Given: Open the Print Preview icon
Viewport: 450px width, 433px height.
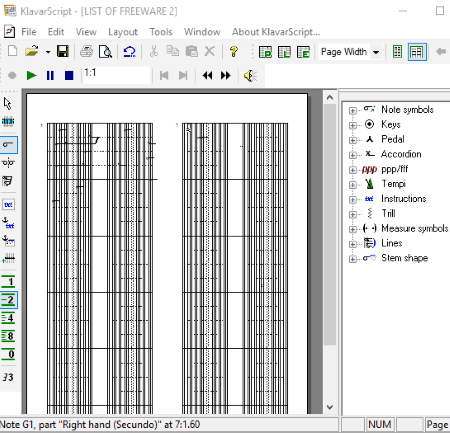Looking at the screenshot, I should tap(106, 52).
